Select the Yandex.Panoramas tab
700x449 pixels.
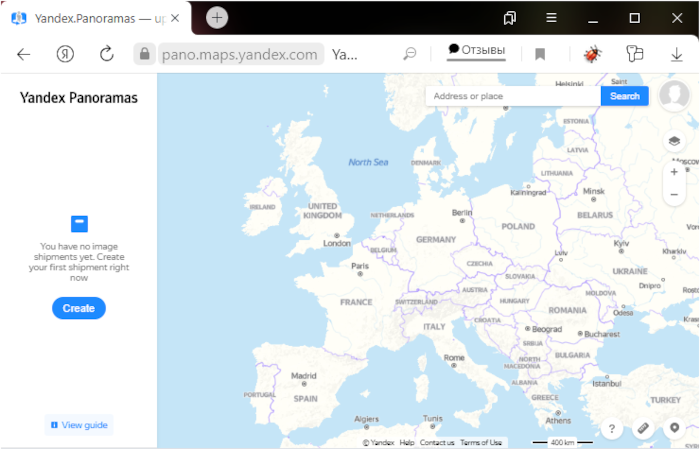(96, 18)
